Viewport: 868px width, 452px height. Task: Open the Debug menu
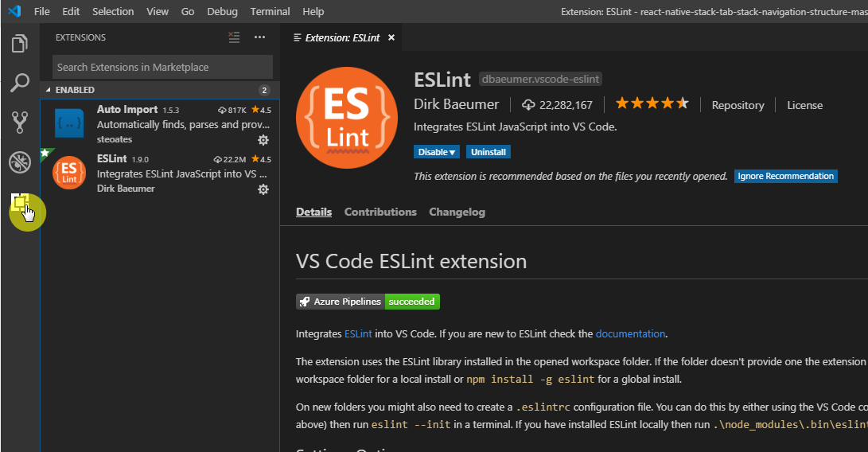point(222,11)
